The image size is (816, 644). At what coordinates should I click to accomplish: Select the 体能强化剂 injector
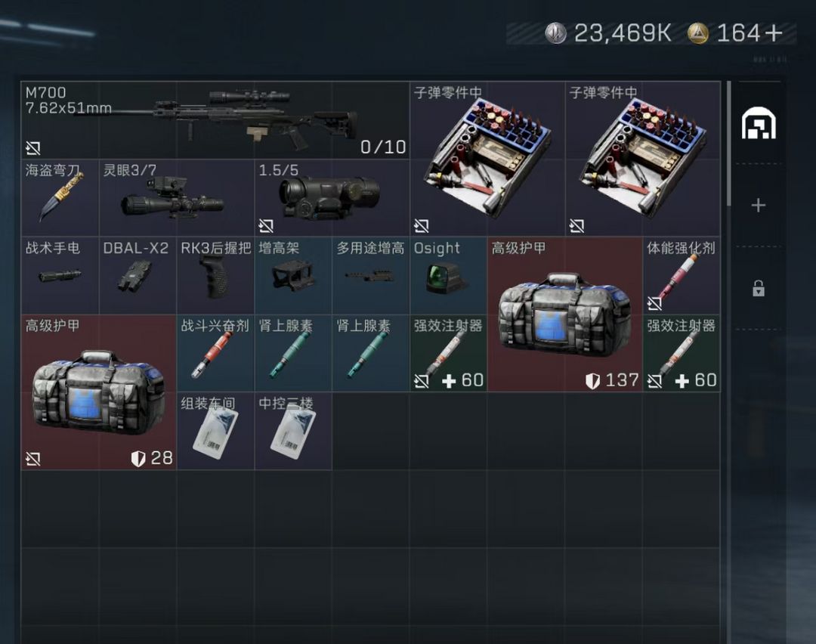[682, 275]
